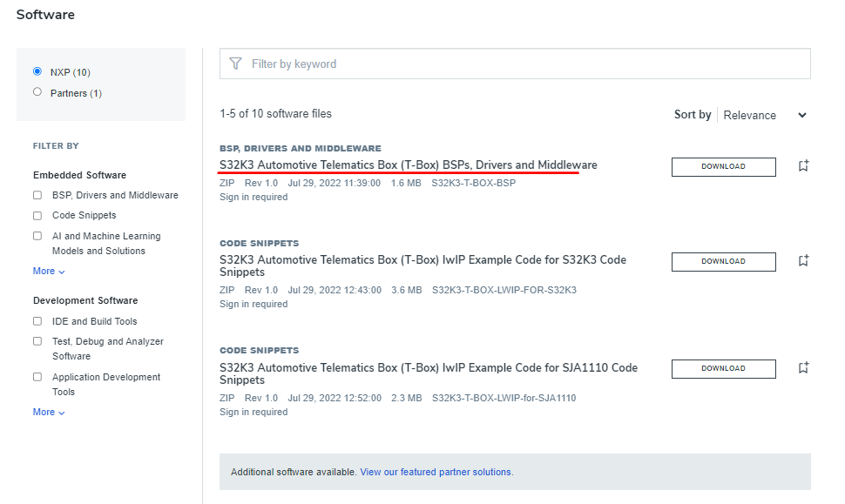Click the Filter by keyword input field

click(523, 64)
